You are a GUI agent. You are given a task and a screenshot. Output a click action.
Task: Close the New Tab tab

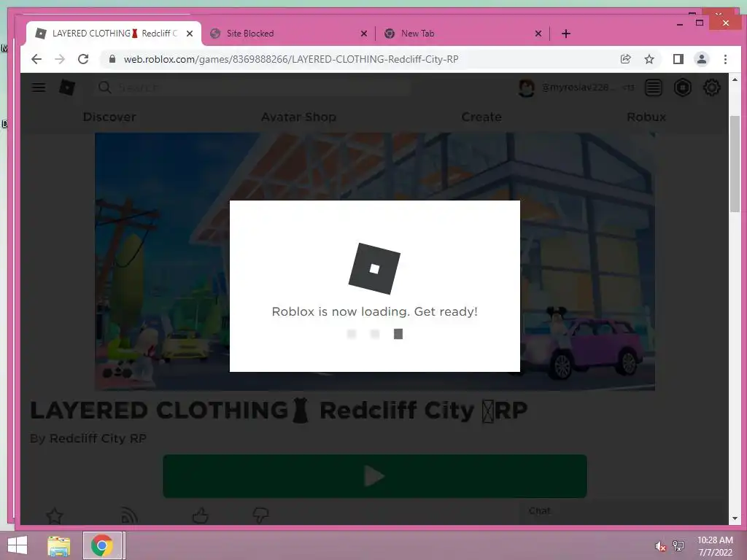[x=538, y=34]
